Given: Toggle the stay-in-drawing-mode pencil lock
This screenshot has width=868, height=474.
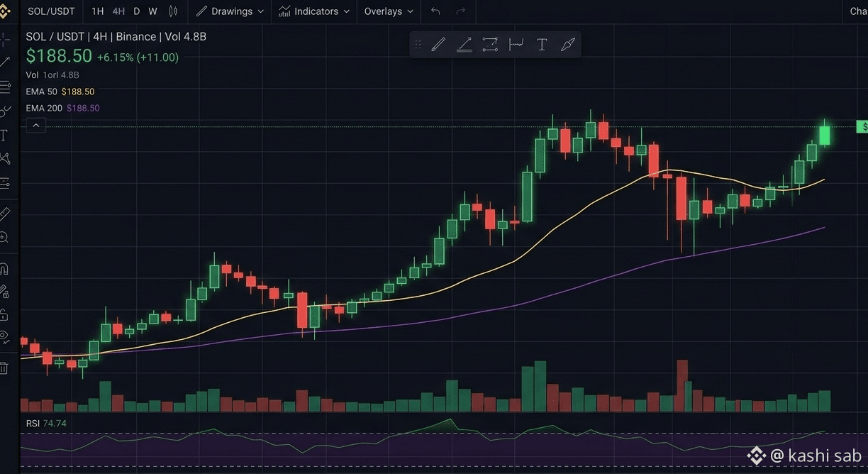Looking at the screenshot, I should tap(4, 291).
